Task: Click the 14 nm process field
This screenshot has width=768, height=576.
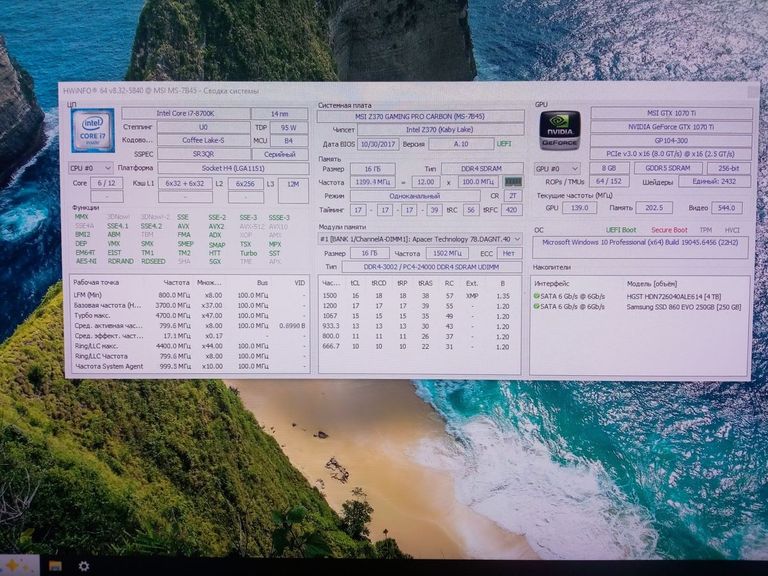Action: (x=280, y=114)
